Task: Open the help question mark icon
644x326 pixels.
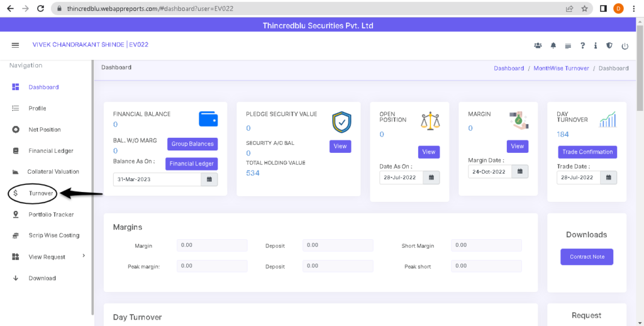Action: 582,46
